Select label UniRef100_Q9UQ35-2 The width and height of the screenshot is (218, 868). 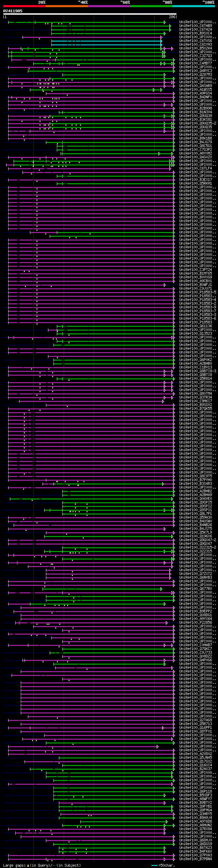(198, 123)
